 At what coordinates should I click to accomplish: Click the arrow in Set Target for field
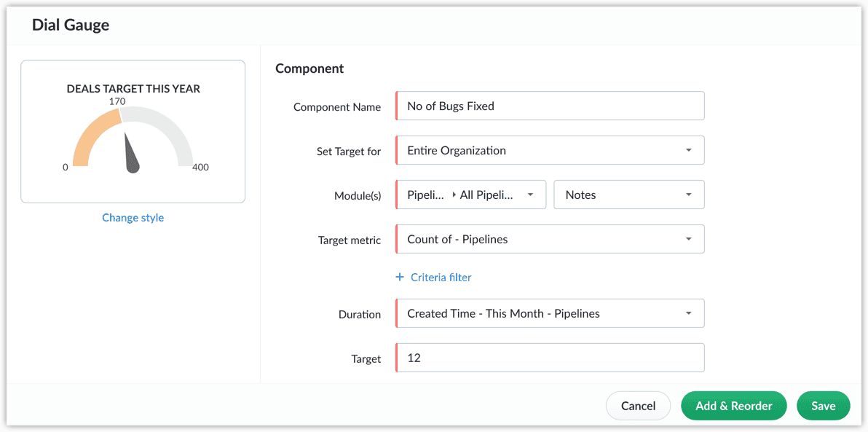(689, 151)
